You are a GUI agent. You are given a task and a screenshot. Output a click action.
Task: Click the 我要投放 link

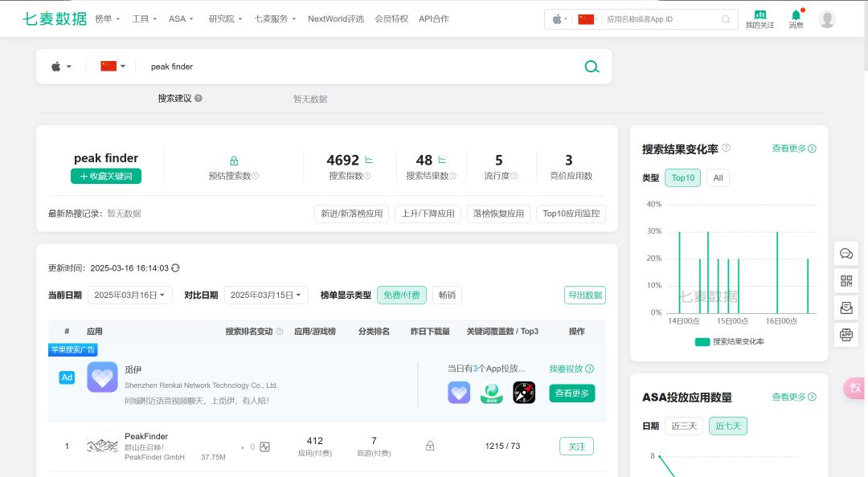click(x=571, y=369)
